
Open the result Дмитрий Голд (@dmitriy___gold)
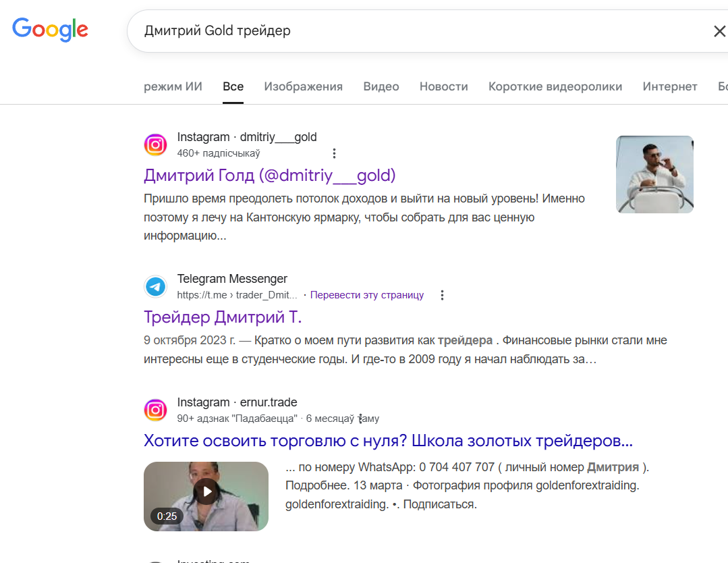269,176
